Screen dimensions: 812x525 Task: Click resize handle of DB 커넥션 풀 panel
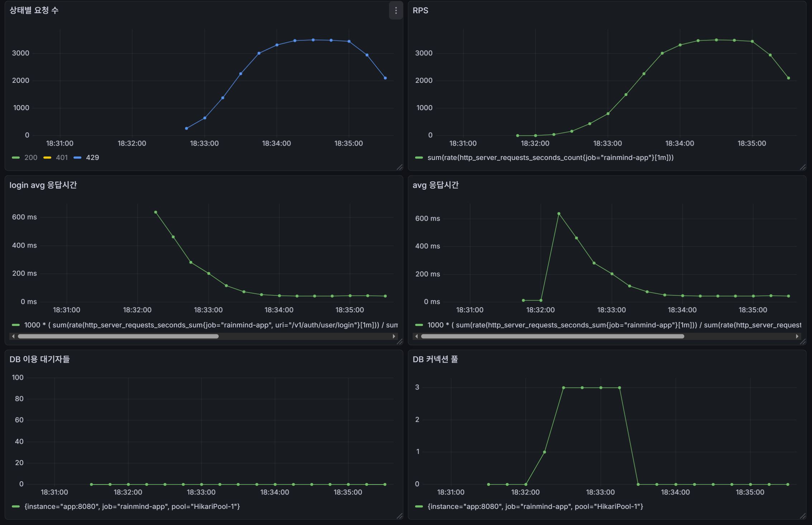[x=803, y=516]
